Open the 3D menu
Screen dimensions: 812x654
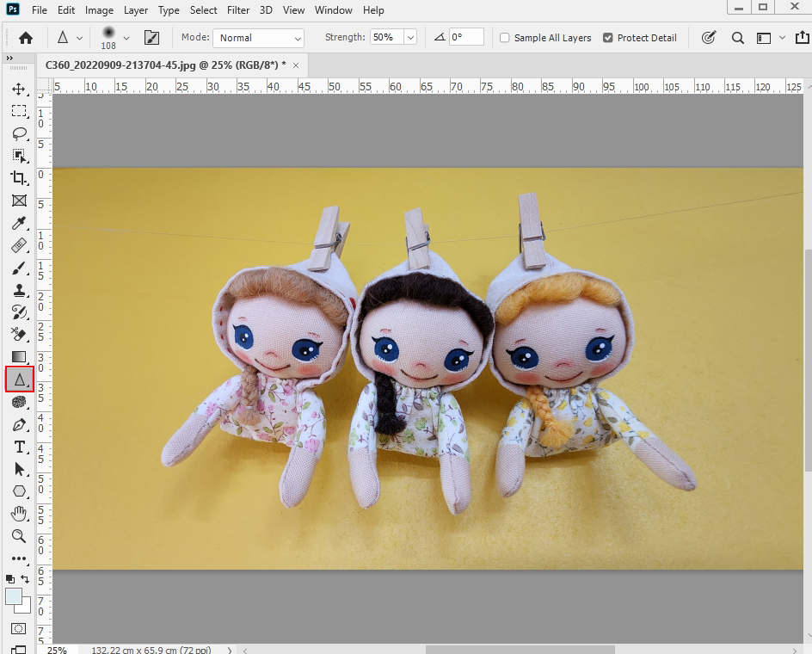coord(266,9)
